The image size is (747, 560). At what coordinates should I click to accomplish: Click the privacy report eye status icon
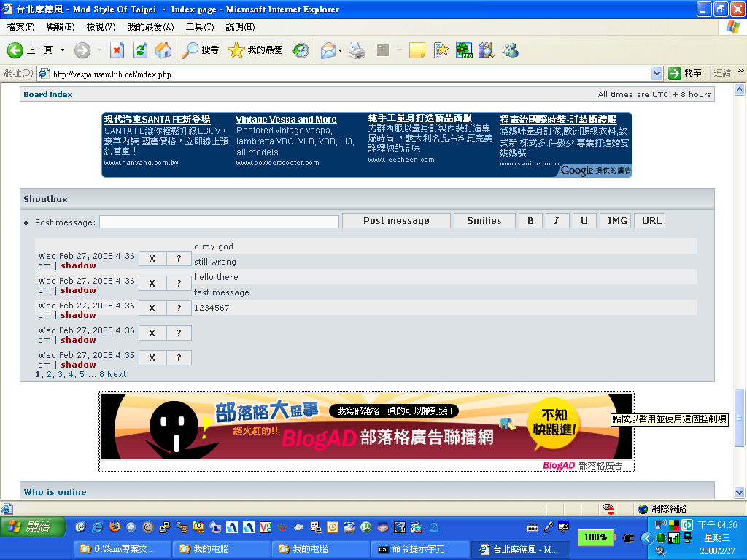pos(608,508)
